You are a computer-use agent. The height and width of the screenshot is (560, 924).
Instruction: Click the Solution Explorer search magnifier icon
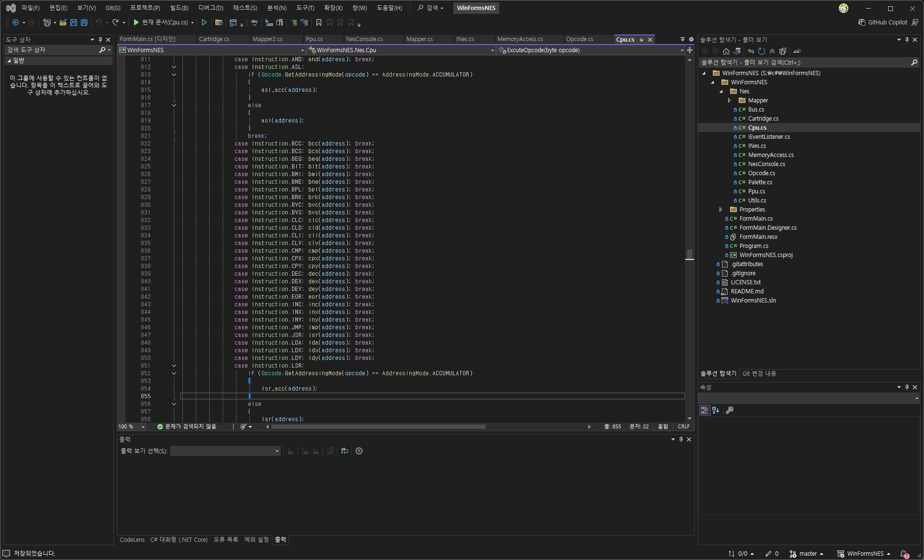pos(913,62)
